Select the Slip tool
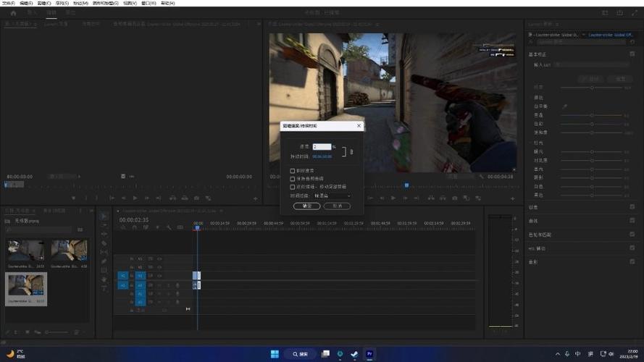644x362 pixels. 104,253
